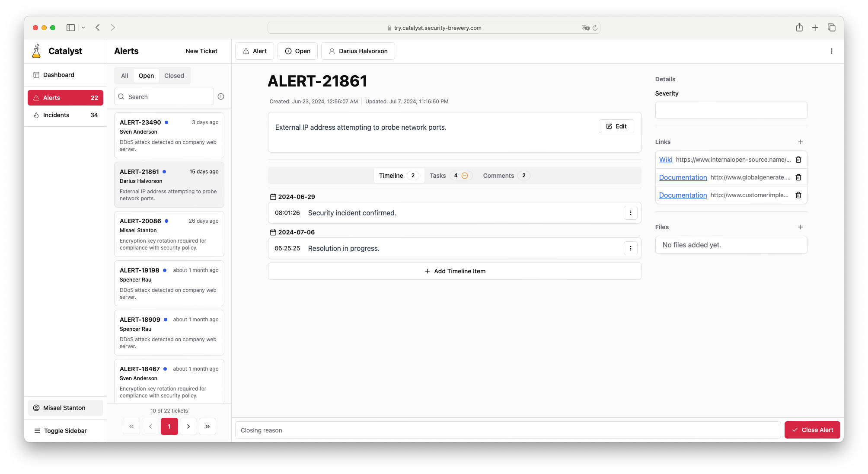Open the Alert type dropdown
Image resolution: width=868 pixels, height=474 pixels.
coord(254,51)
